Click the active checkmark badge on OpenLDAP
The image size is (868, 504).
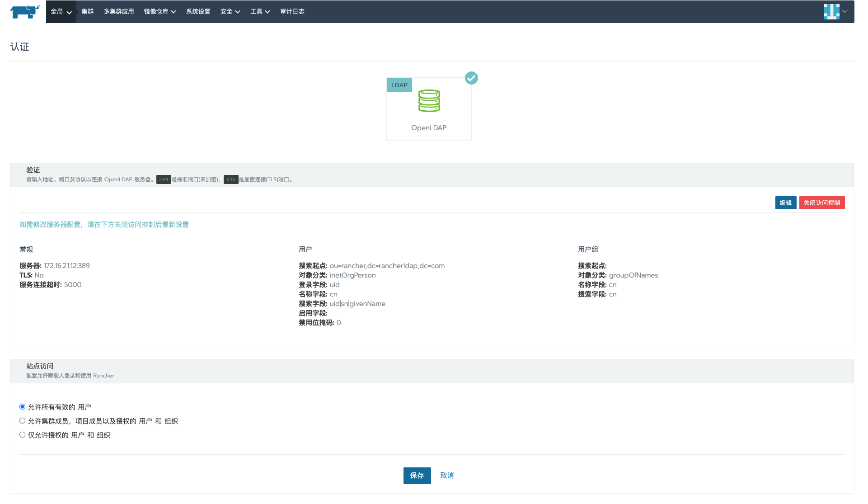(x=471, y=78)
